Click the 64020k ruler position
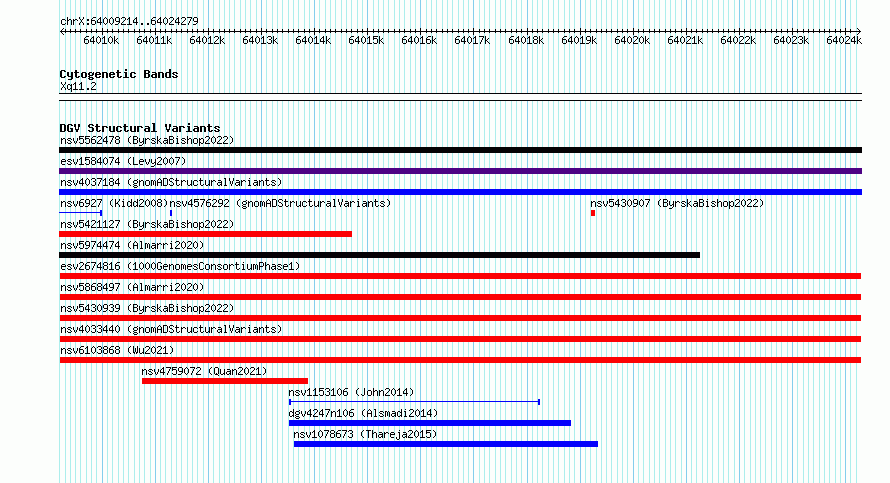Image resolution: width=890 pixels, height=483 pixels. point(632,40)
